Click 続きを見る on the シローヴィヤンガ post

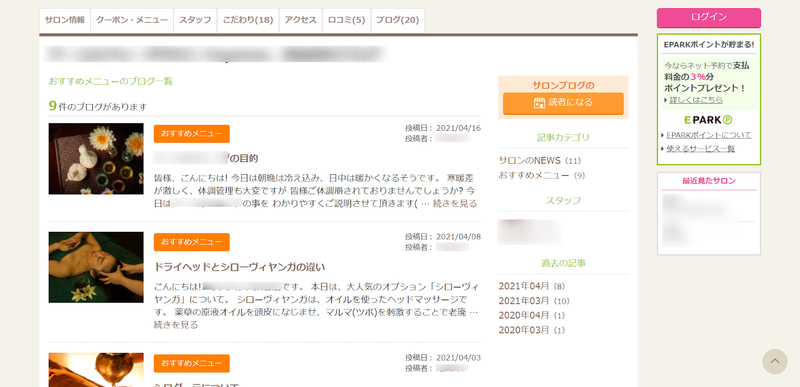click(x=176, y=325)
